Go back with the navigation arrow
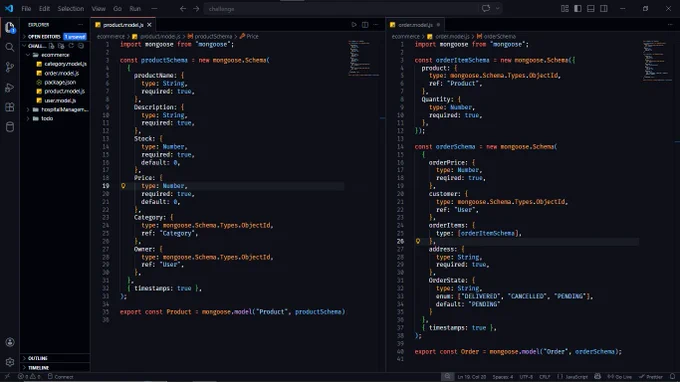 (183, 9)
